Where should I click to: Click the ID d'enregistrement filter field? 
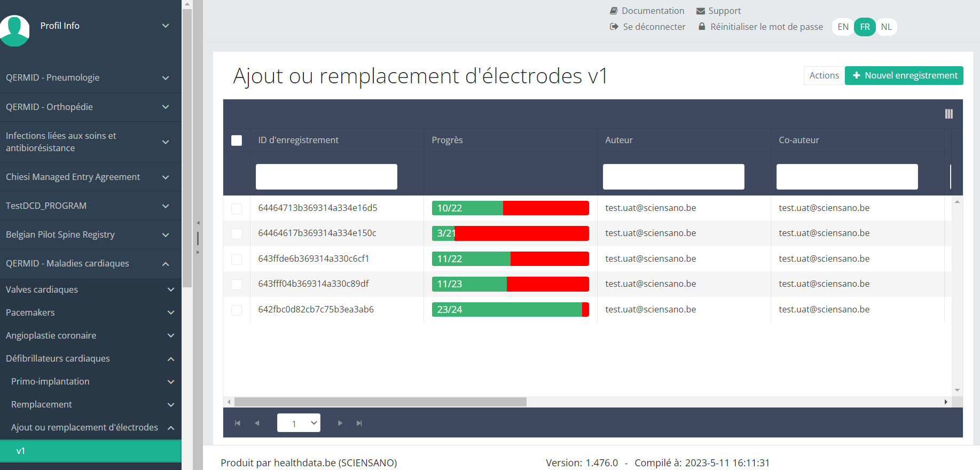[326, 177]
